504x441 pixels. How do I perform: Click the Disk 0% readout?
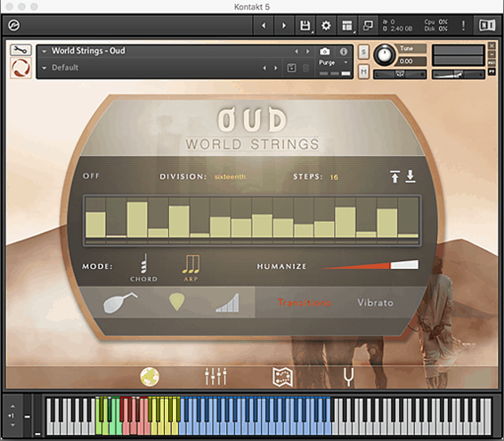[x=435, y=29]
